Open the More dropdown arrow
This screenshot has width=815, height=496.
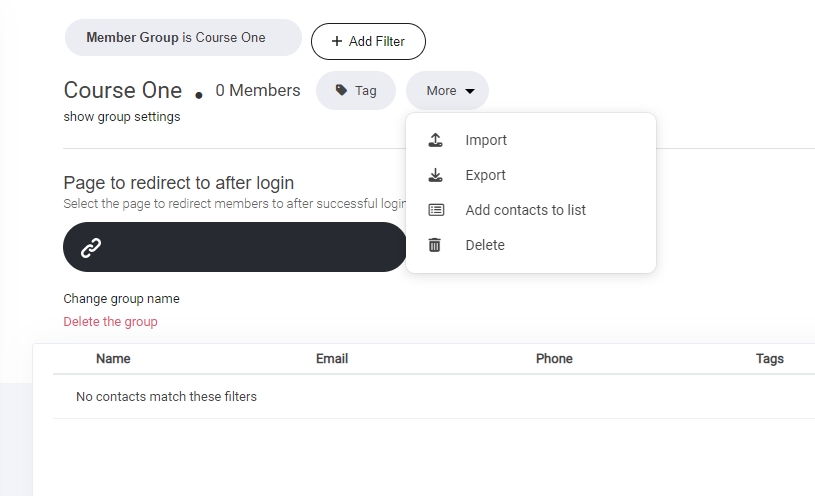pos(470,91)
